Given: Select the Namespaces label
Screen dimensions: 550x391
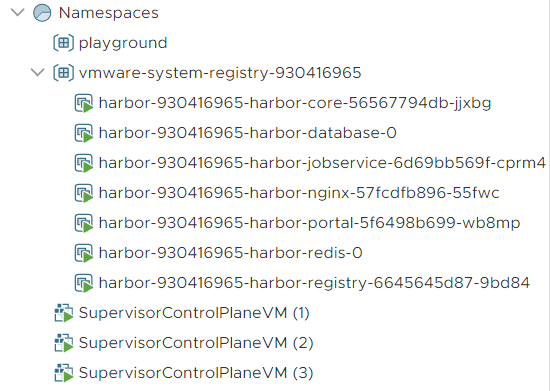Looking at the screenshot, I should [x=109, y=13].
